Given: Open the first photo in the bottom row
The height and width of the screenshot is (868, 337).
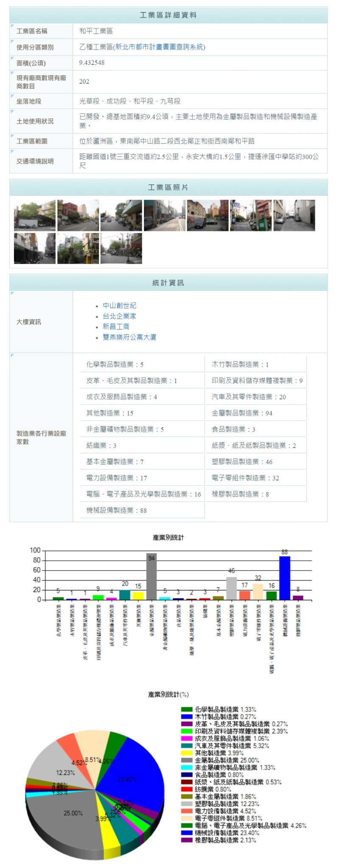Looking at the screenshot, I should tap(35, 248).
